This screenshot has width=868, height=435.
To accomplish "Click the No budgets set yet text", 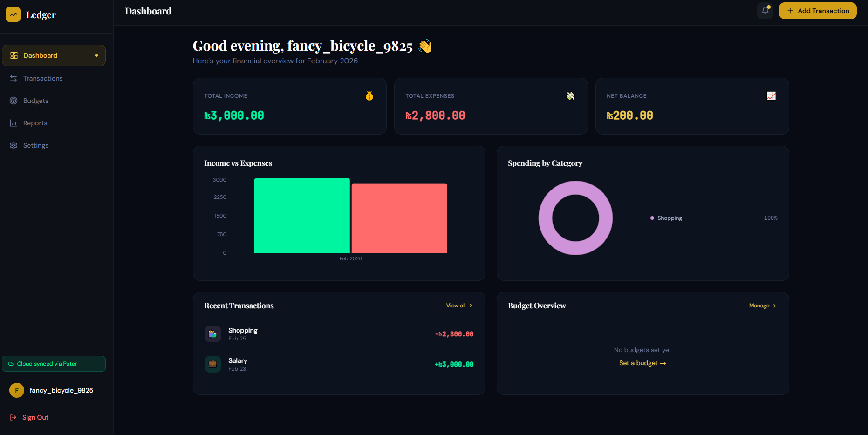I will click(642, 350).
